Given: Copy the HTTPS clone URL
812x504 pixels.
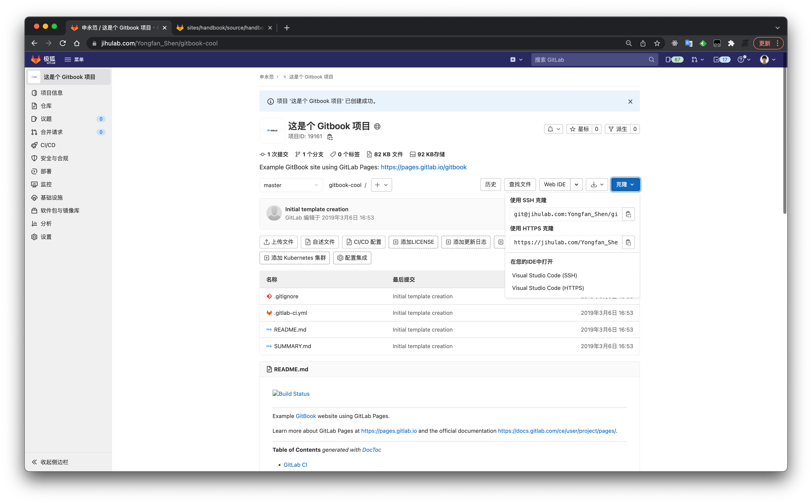Looking at the screenshot, I should pyautogui.click(x=628, y=242).
